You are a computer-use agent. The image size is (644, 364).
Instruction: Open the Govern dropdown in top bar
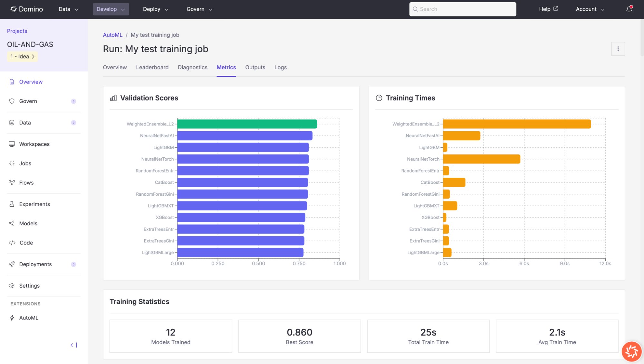pyautogui.click(x=199, y=9)
